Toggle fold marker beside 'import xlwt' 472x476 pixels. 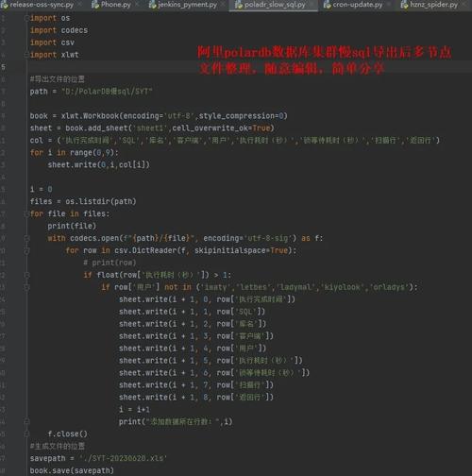click(26, 55)
